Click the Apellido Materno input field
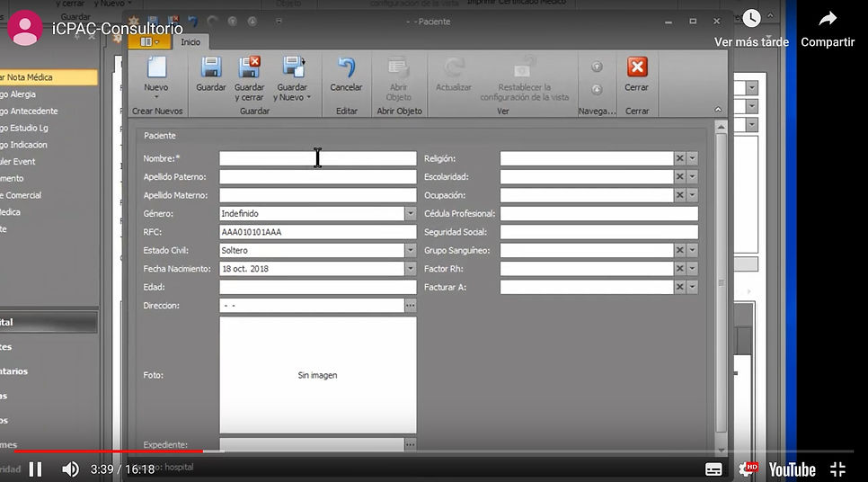The height and width of the screenshot is (482, 868). (x=318, y=195)
